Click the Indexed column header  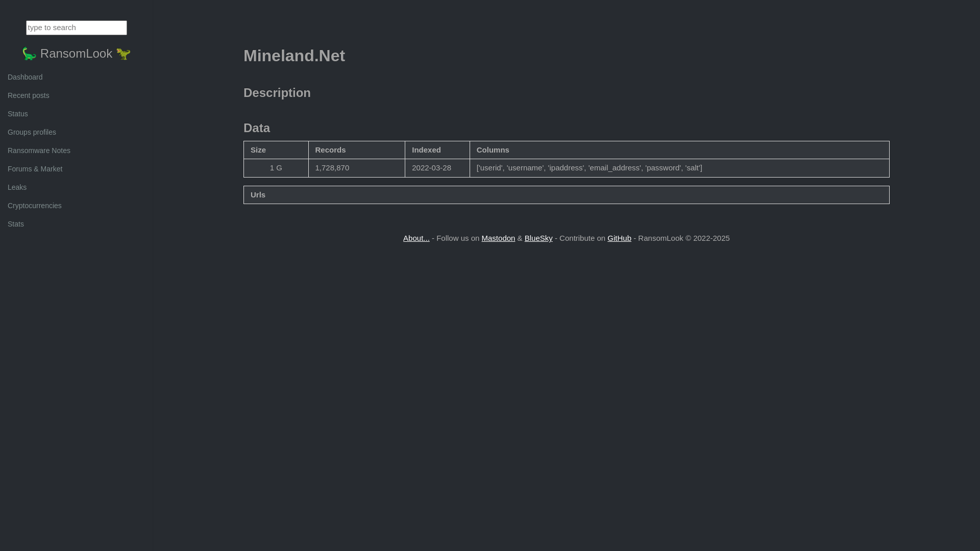pyautogui.click(x=426, y=150)
